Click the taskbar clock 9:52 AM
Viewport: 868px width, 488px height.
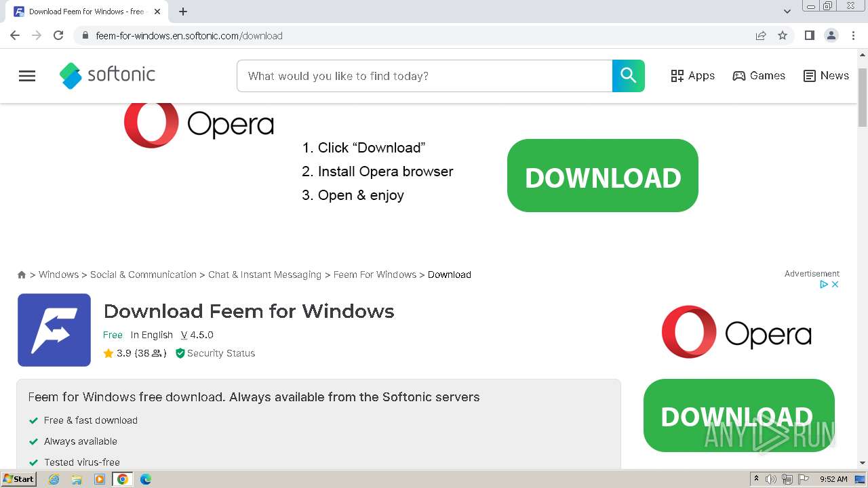click(833, 479)
